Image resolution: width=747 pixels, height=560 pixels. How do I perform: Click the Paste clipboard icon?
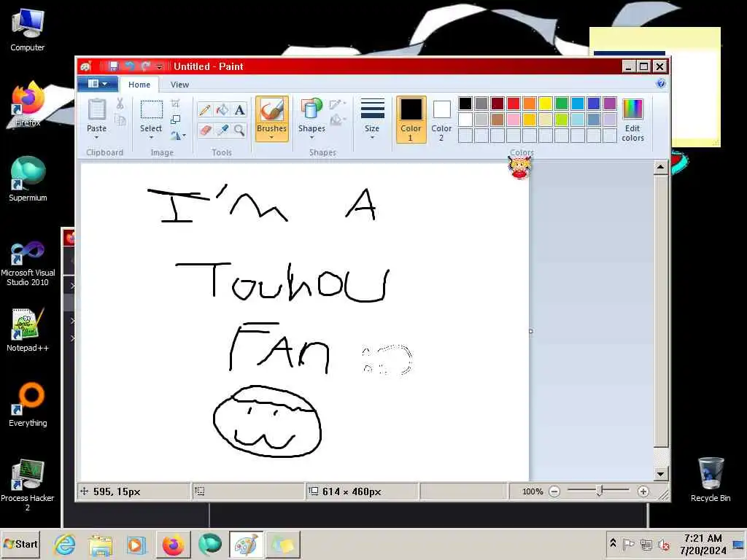click(x=97, y=110)
